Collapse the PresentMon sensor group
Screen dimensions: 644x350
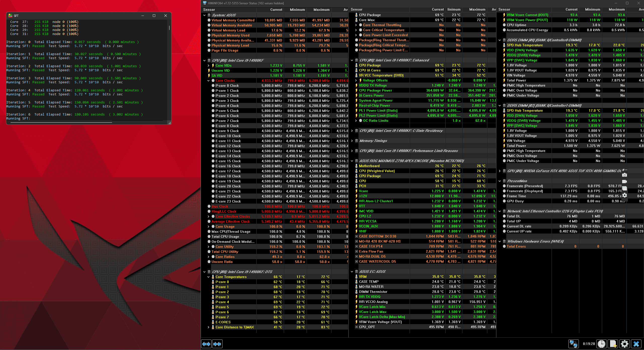[500, 181]
